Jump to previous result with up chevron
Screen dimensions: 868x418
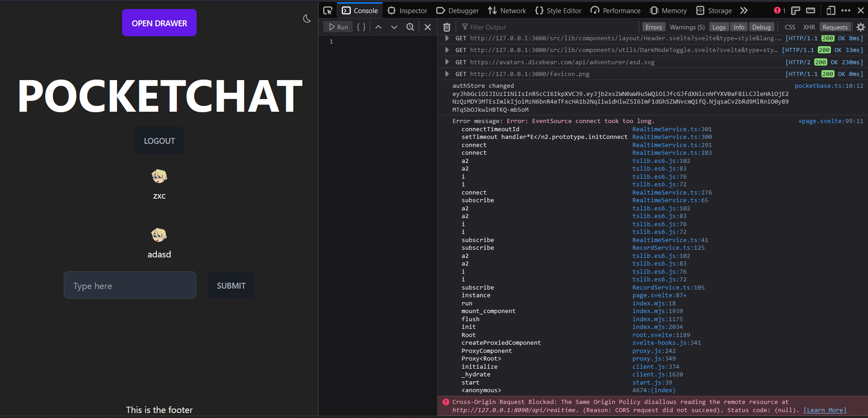point(378,27)
